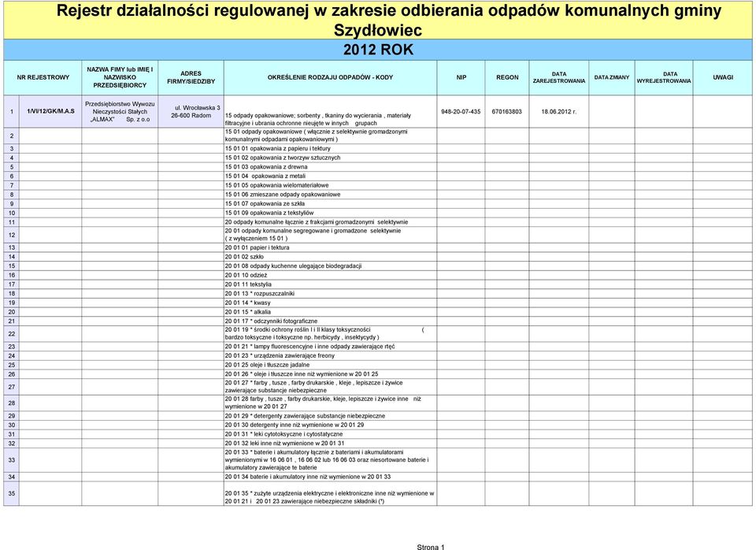
Task: Select row number 12 in index column
Action: (x=12, y=235)
